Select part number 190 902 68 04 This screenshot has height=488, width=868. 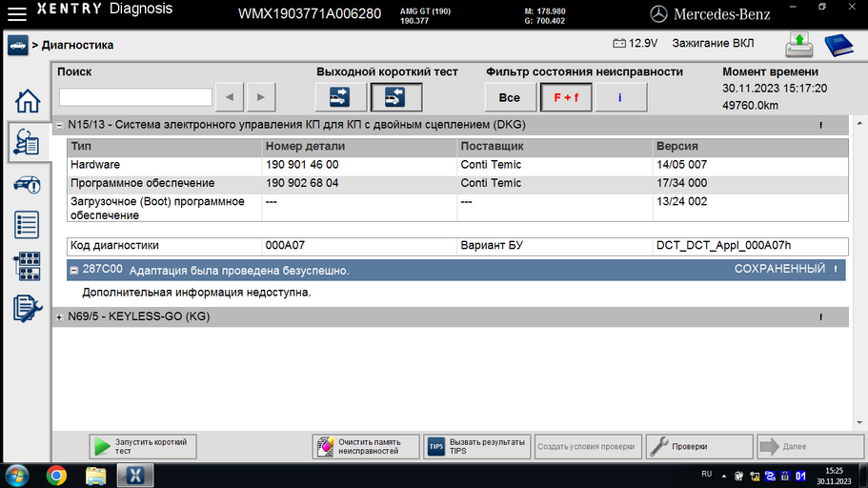coord(302,183)
